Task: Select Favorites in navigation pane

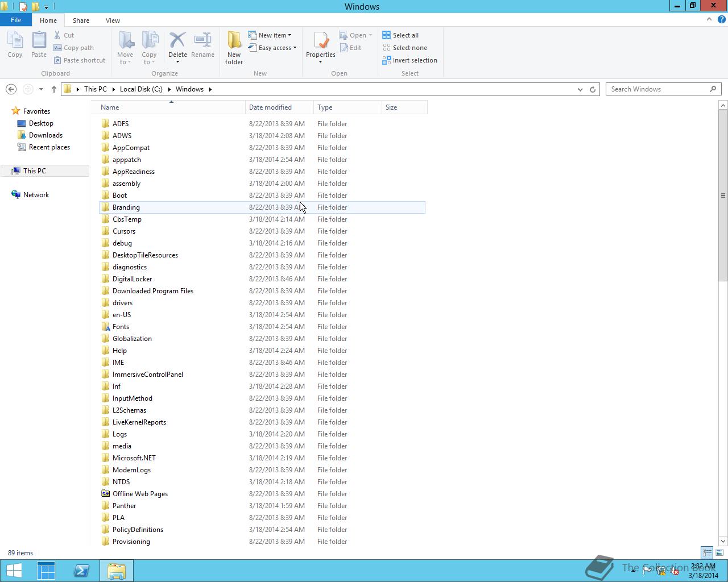Action: (36, 111)
